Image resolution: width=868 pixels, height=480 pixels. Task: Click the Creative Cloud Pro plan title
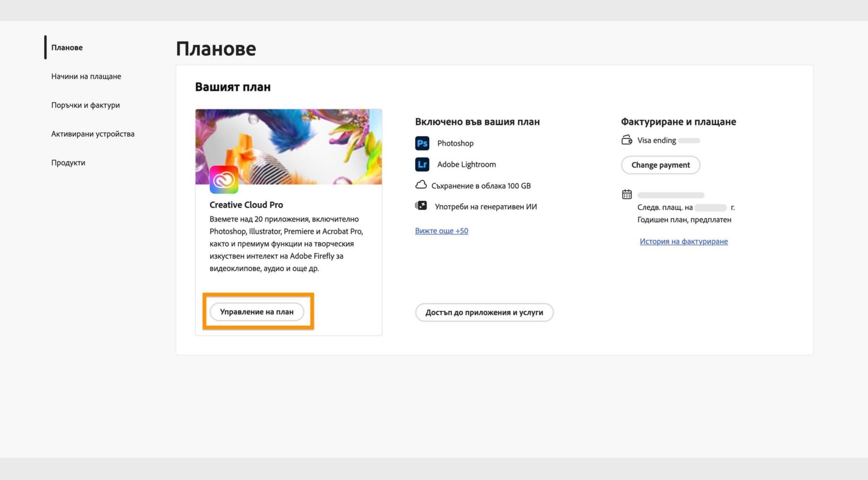click(246, 204)
